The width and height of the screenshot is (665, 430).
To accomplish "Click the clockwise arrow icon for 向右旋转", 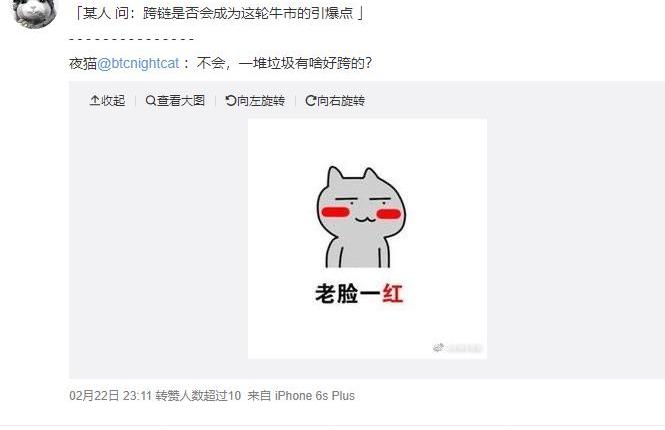I will point(310,101).
